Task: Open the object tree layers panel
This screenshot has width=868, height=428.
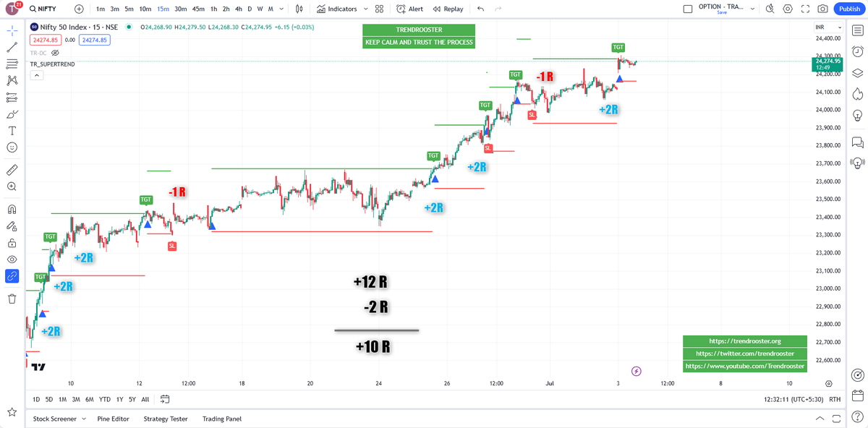Action: point(857,72)
